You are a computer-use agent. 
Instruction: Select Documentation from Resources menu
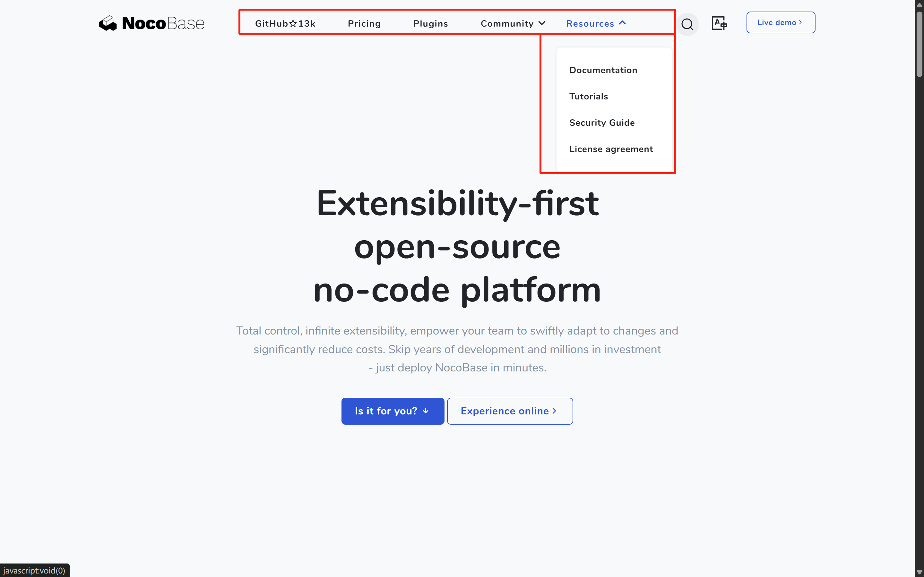[603, 70]
